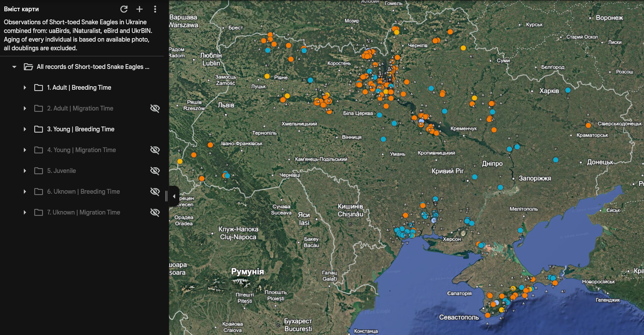
Task: Show the 5. Juvenile layer
Action: pyautogui.click(x=155, y=171)
